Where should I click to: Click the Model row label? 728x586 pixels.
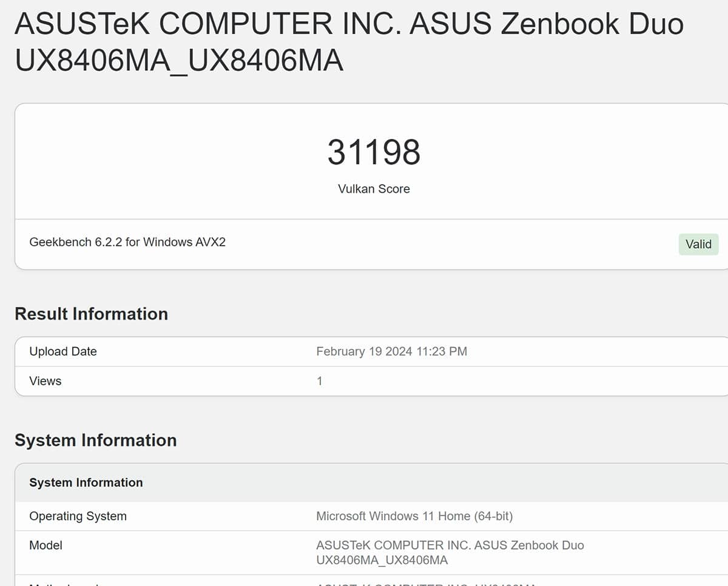tap(45, 545)
